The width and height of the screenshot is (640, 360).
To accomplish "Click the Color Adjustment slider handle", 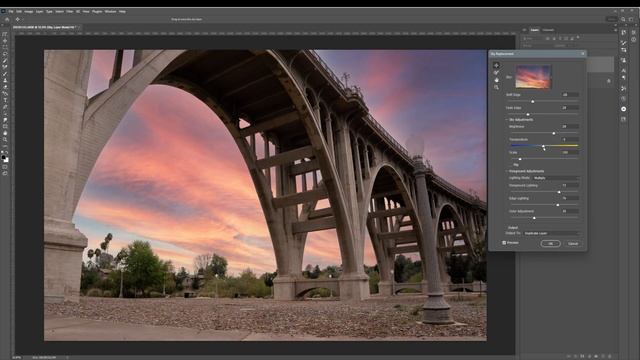I will [534, 218].
